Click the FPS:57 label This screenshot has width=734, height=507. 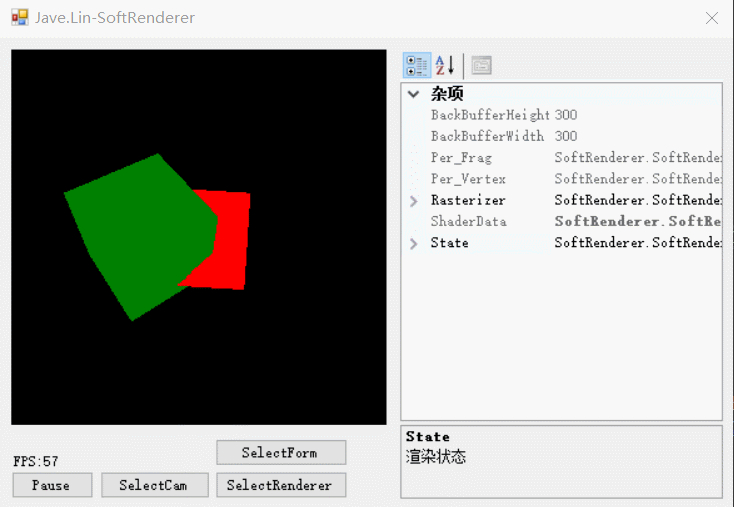click(36, 461)
